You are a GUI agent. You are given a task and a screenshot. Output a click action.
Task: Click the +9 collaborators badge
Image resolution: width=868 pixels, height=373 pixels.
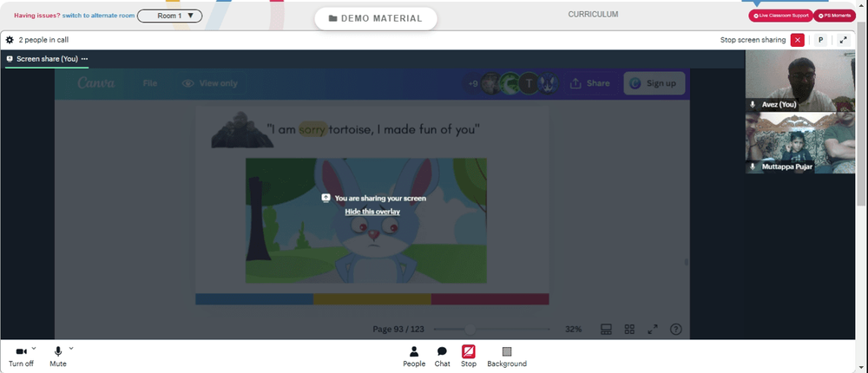[472, 83]
